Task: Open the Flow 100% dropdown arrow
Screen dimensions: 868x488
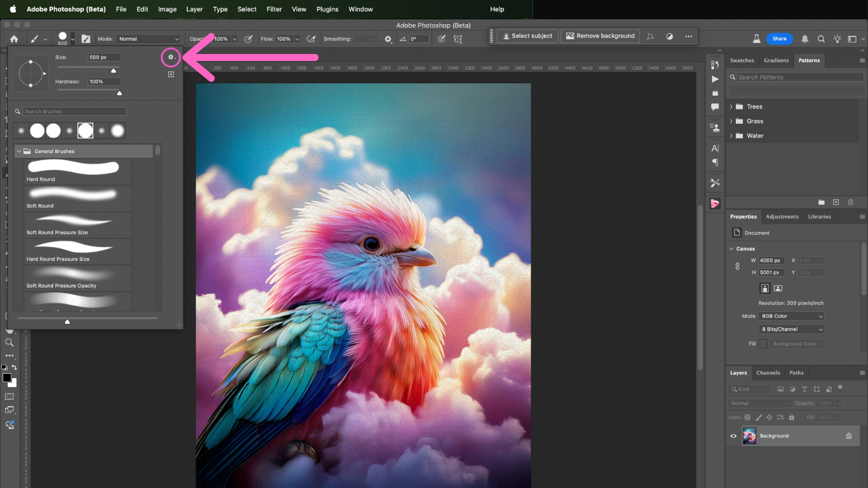Action: pos(297,39)
